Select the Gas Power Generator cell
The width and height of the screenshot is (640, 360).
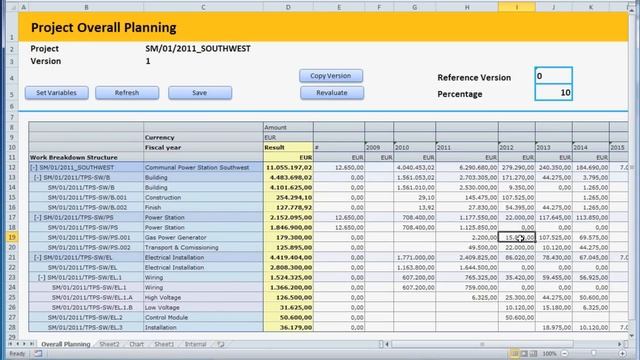click(203, 238)
